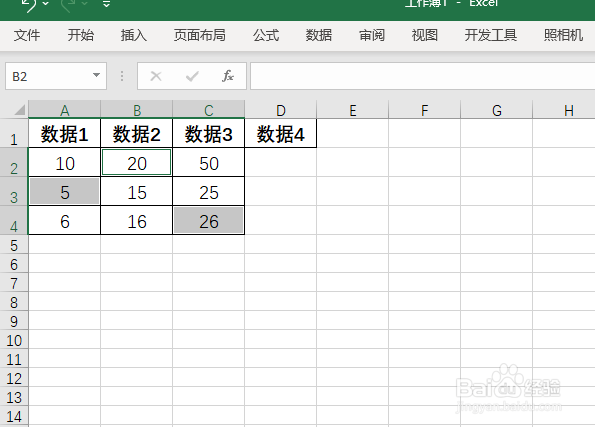Click the formula bar Cancel X icon
Viewport: 595px width, 427px height.
(x=156, y=76)
